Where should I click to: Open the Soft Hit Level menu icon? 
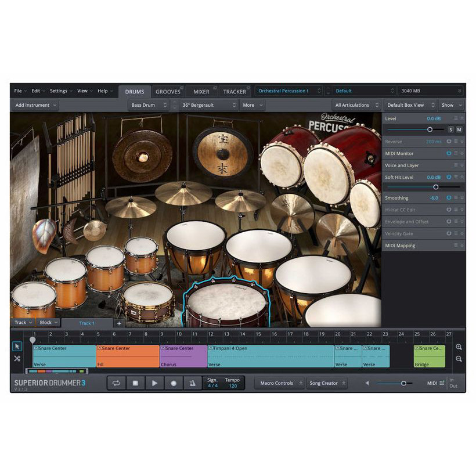(456, 177)
